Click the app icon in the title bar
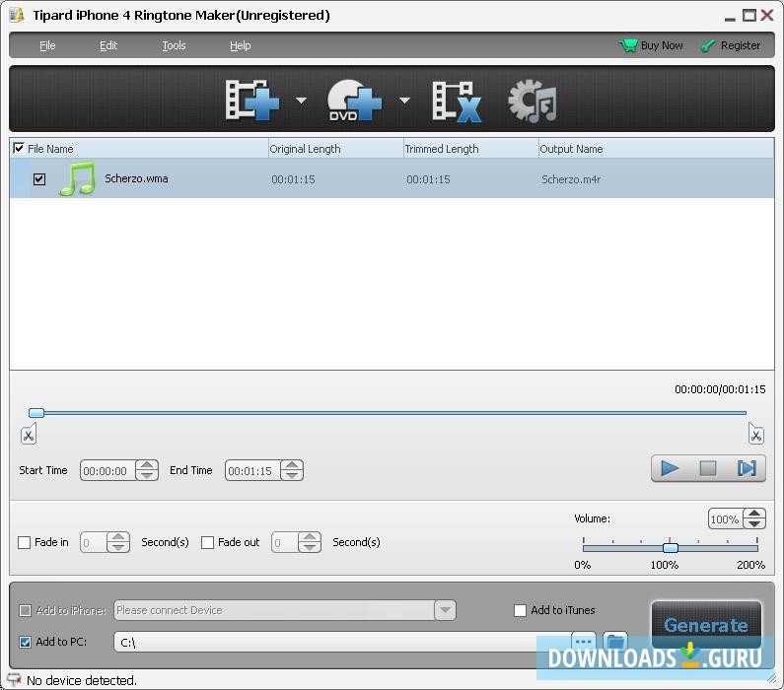The width and height of the screenshot is (784, 690). [18, 16]
